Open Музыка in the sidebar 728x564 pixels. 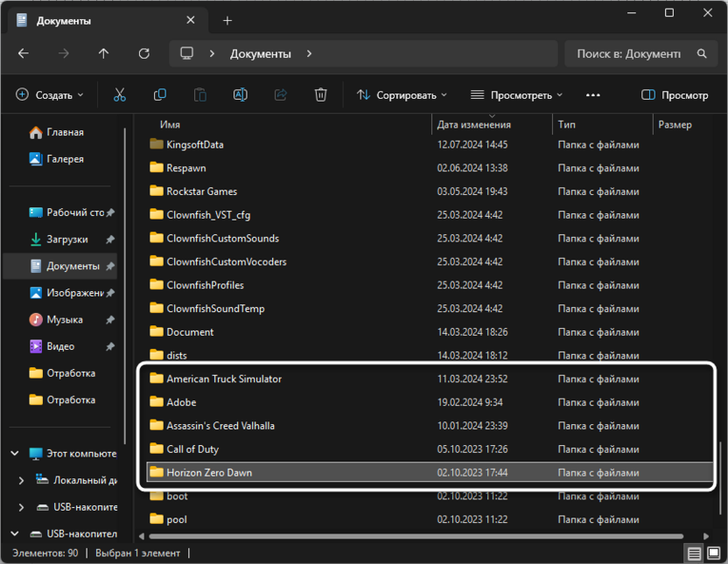click(x=56, y=320)
